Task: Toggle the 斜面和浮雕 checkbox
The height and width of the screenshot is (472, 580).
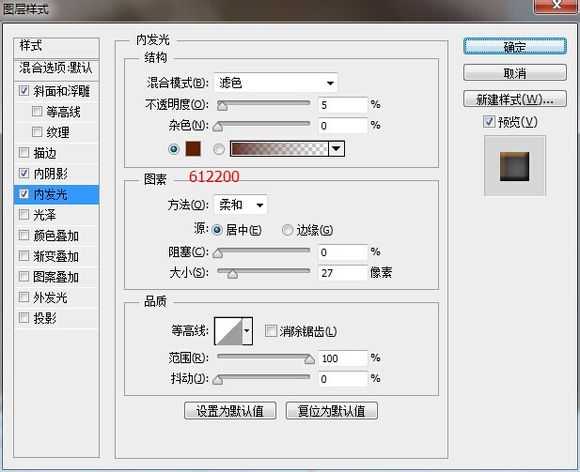Action: (x=24, y=91)
